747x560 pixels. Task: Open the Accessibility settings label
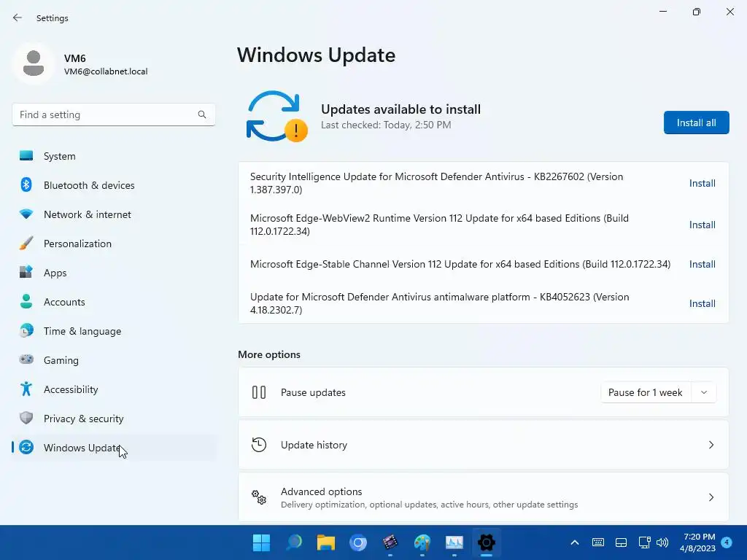(x=71, y=389)
